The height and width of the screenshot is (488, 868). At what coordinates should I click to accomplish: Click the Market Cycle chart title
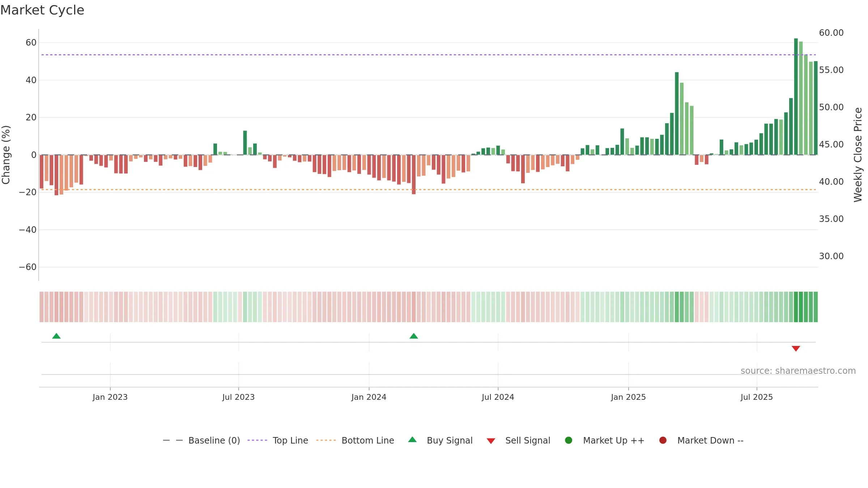[x=42, y=10]
